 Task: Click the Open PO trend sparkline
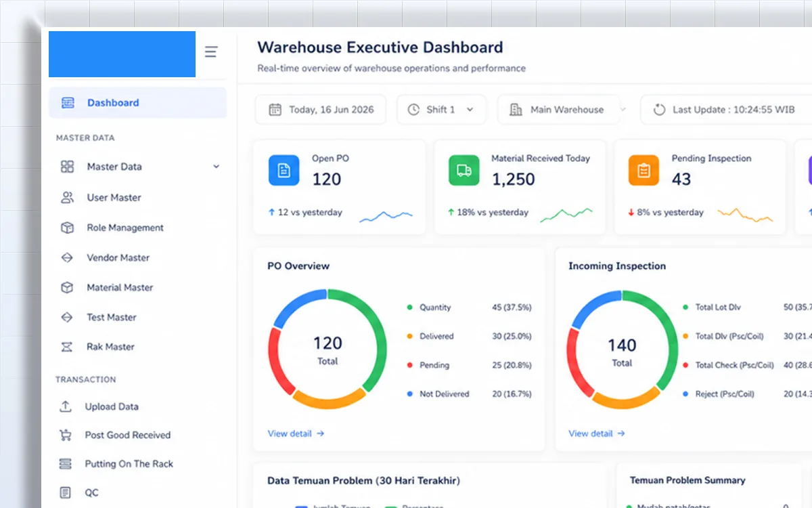pos(386,215)
